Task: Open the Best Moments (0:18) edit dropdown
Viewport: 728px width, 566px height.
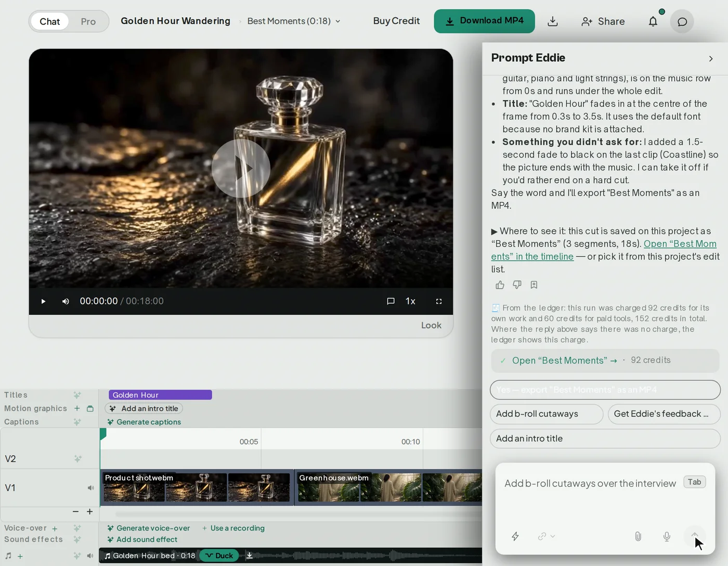Action: [x=294, y=21]
